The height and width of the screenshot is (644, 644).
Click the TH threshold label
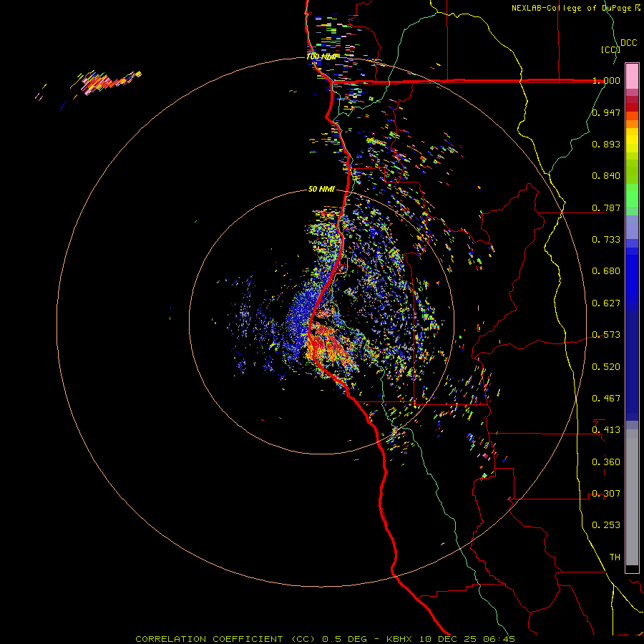coord(615,557)
